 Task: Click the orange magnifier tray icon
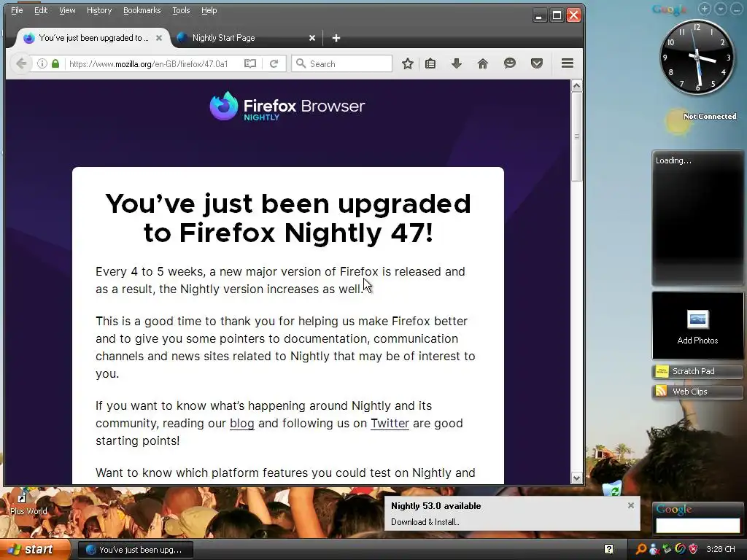pos(641,549)
